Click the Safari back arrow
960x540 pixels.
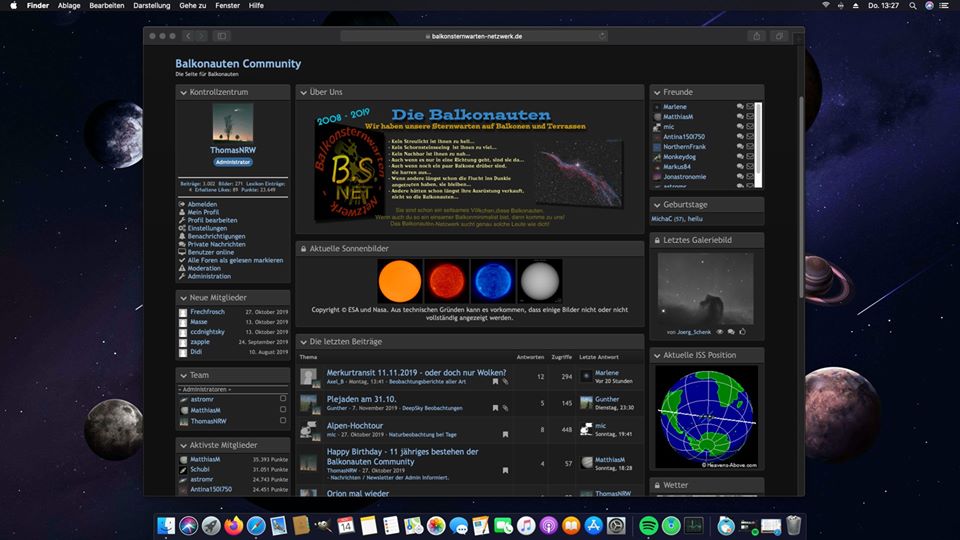(189, 36)
